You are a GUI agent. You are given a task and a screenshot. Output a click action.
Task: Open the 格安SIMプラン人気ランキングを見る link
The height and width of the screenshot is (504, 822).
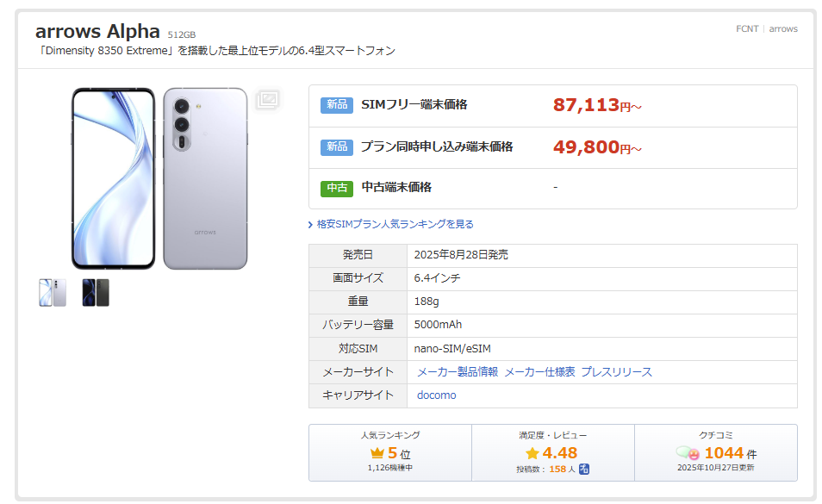pyautogui.click(x=395, y=224)
